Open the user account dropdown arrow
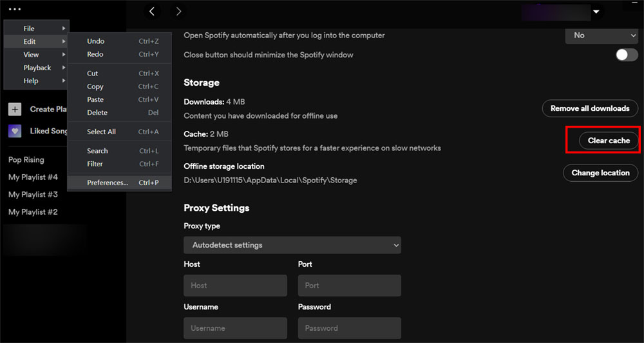Screen dimensions: 644x343 tap(596, 12)
